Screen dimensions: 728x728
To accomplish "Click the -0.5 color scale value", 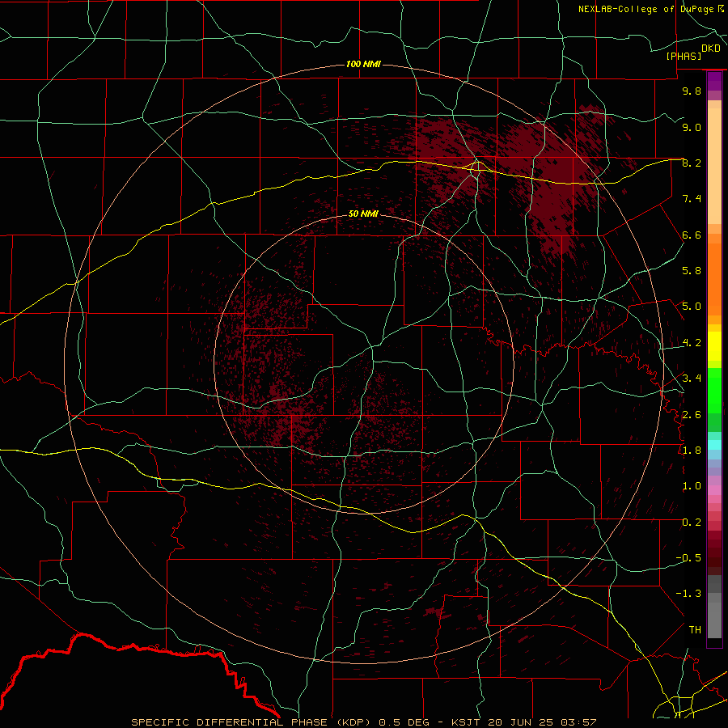I will [688, 558].
